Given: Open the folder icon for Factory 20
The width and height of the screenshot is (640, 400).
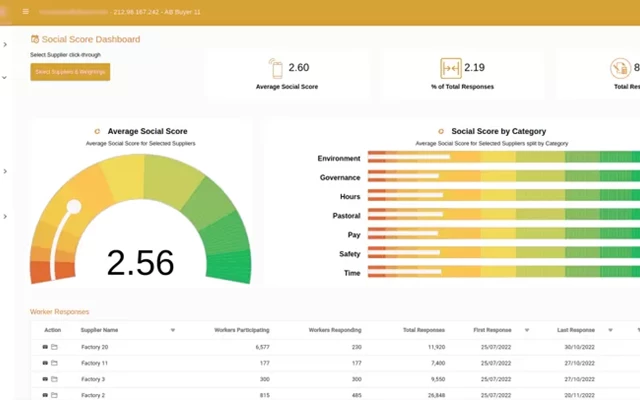Looking at the screenshot, I should tap(54, 347).
